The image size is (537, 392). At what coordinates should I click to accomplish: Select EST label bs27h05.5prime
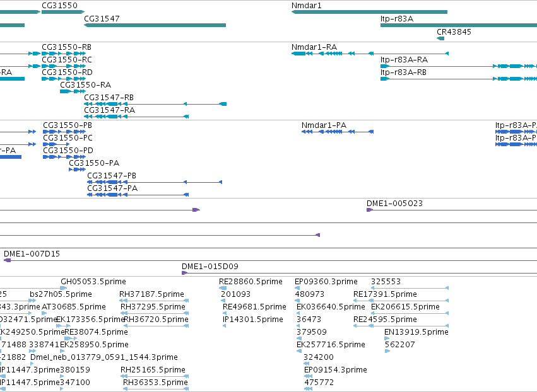click(x=61, y=294)
